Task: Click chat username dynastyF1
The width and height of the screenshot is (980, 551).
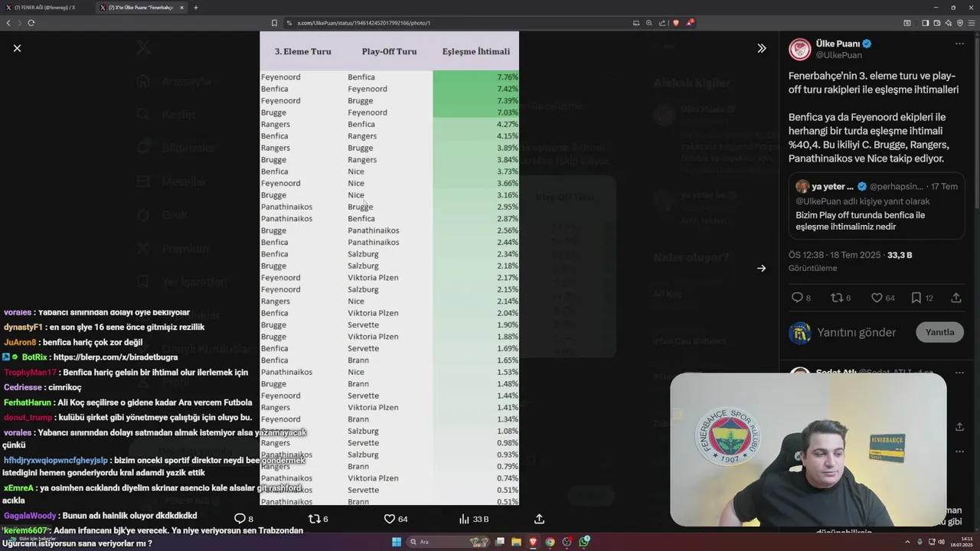Action: (22, 327)
